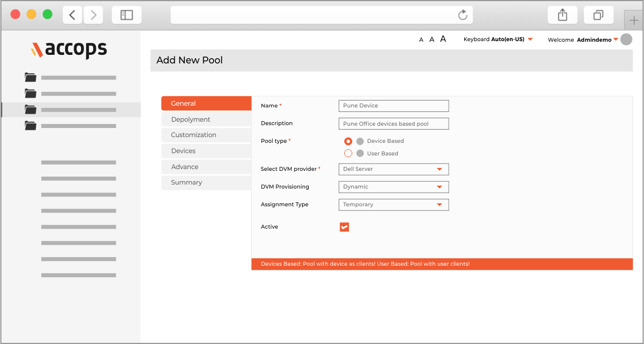644x344 pixels.
Task: Open the browser tab overview icon
Action: point(598,15)
